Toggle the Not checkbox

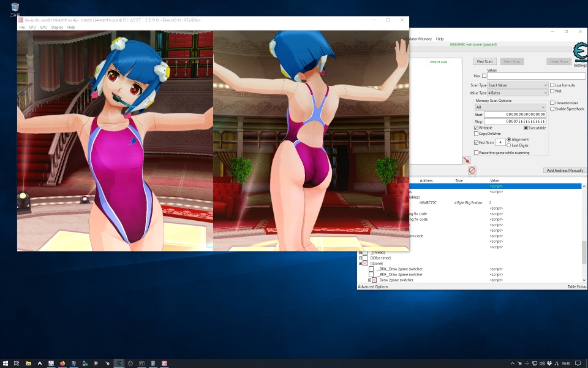(552, 91)
